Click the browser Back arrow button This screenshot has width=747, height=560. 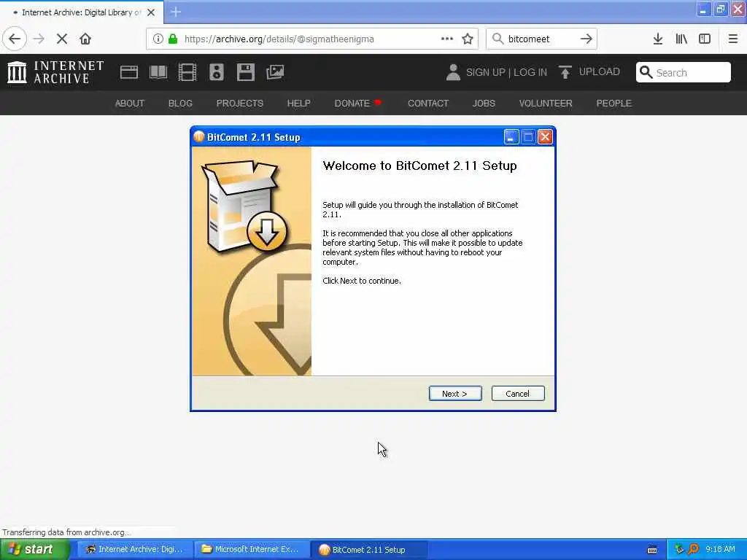pyautogui.click(x=15, y=39)
